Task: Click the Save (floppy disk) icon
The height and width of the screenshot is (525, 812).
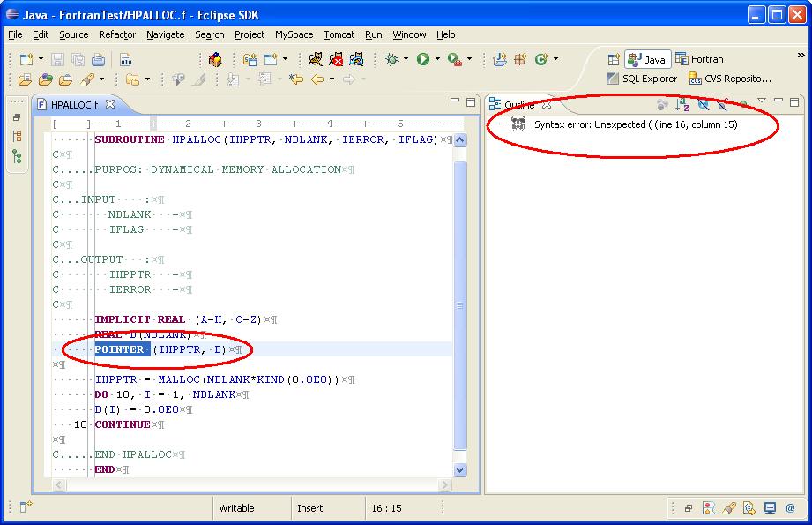Action: pos(57,60)
